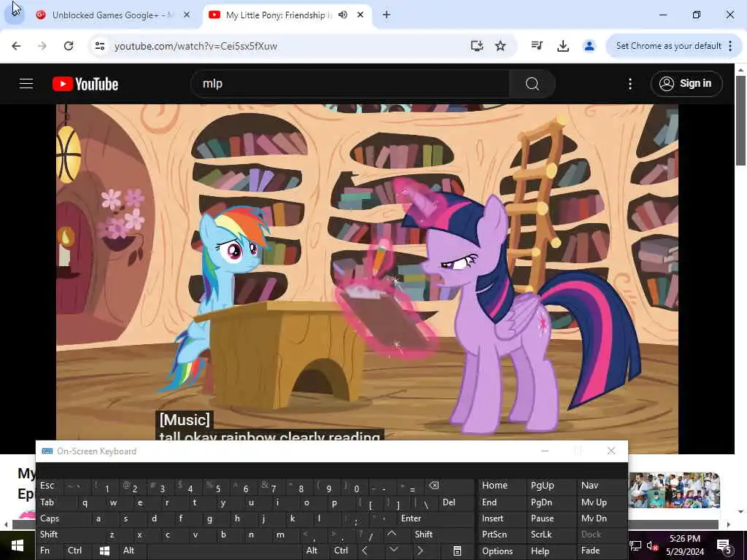
Task: Open Chrome profile avatar
Action: coord(589,46)
